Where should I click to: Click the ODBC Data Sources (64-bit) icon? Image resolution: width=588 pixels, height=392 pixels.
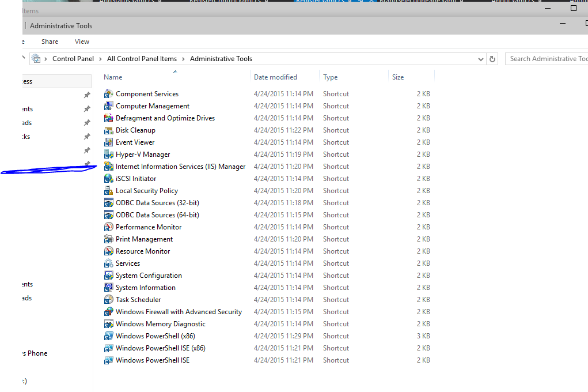click(x=108, y=215)
